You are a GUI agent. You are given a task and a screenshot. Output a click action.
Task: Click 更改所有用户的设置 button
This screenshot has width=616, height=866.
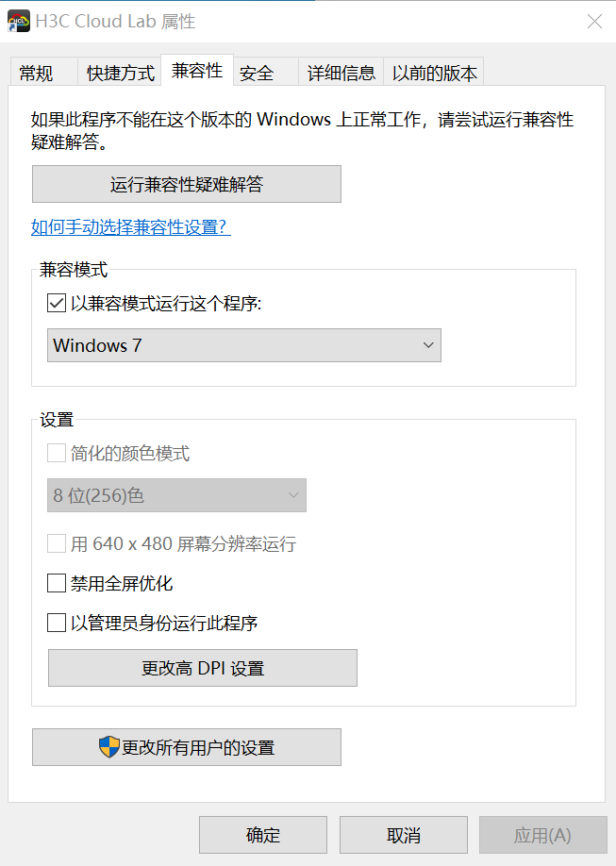click(187, 747)
